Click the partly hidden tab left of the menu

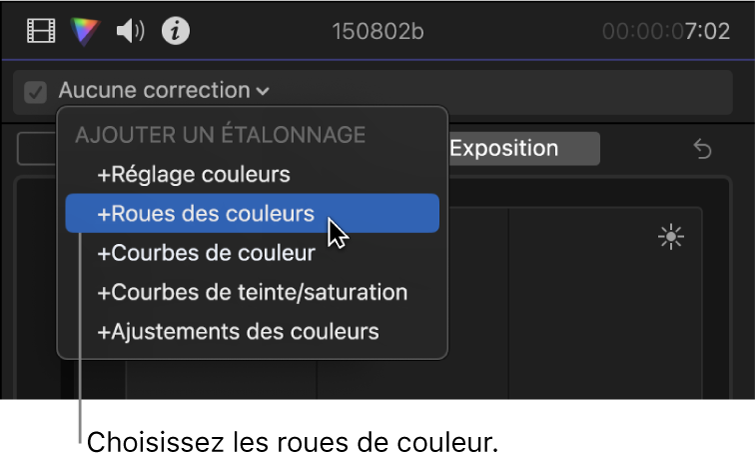click(x=37, y=149)
